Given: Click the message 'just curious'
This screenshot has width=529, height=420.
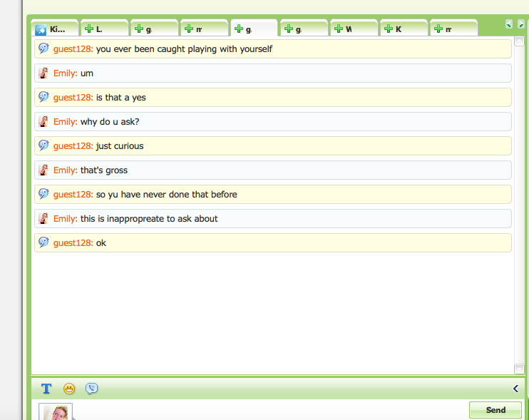Looking at the screenshot, I should pos(120,146).
